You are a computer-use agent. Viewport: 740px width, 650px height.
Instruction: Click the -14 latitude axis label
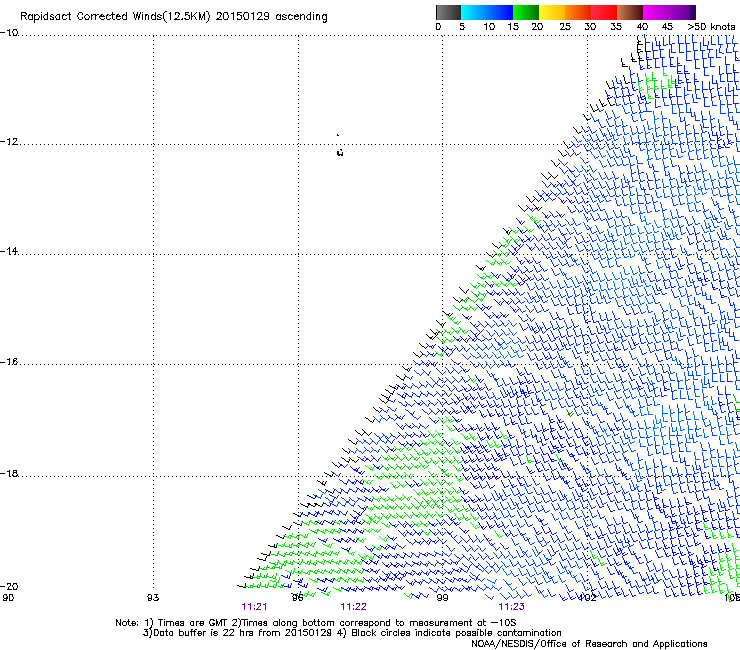click(9, 252)
